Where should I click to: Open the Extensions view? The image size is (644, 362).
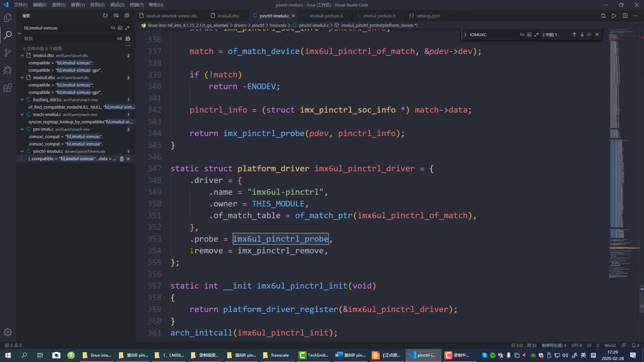coord(8,87)
